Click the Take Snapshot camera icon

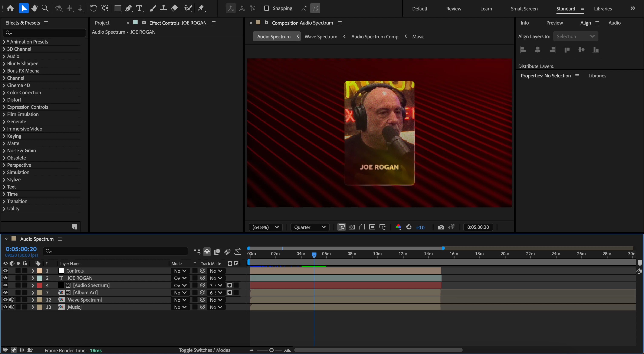coord(441,227)
